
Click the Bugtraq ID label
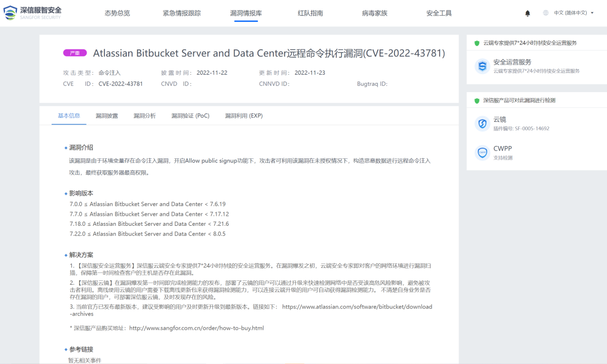[x=372, y=84]
